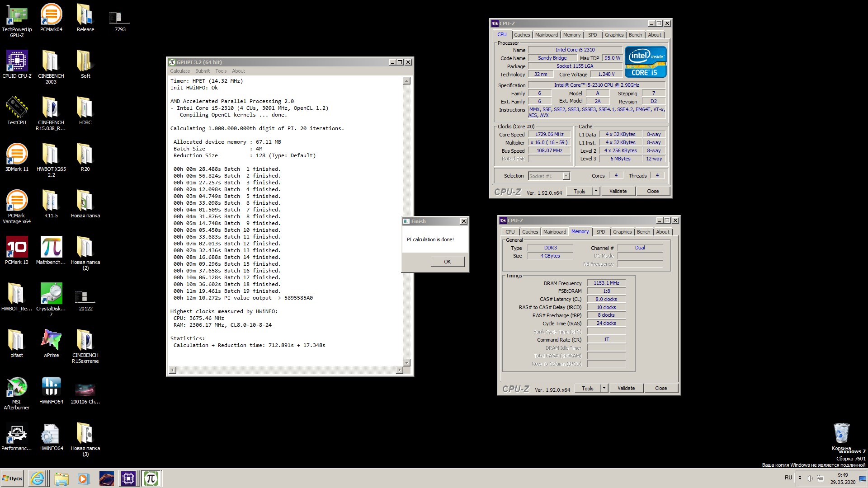Screen dimensions: 868x488
Task: Click the Пуск Start button
Action: 12,479
